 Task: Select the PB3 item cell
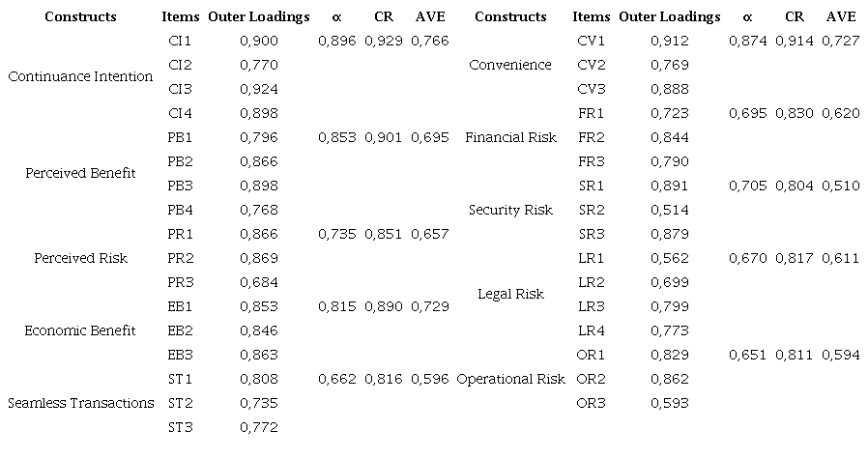(180, 186)
